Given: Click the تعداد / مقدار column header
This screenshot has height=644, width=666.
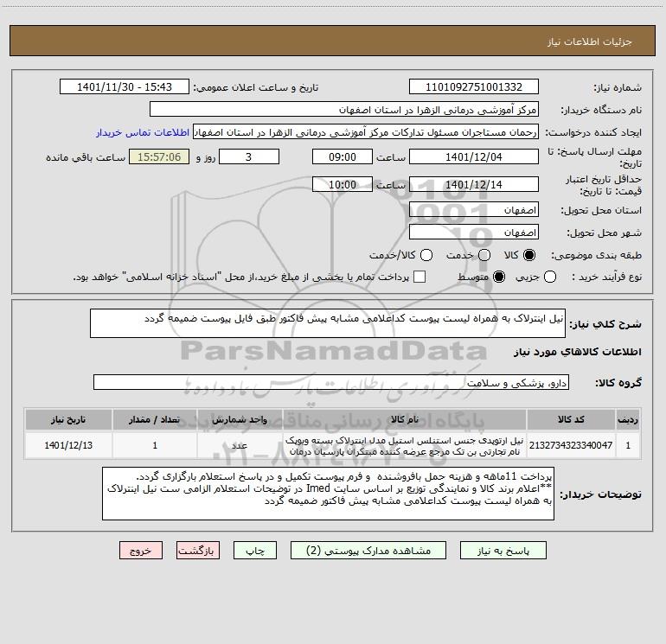Looking at the screenshot, I should (x=155, y=419).
